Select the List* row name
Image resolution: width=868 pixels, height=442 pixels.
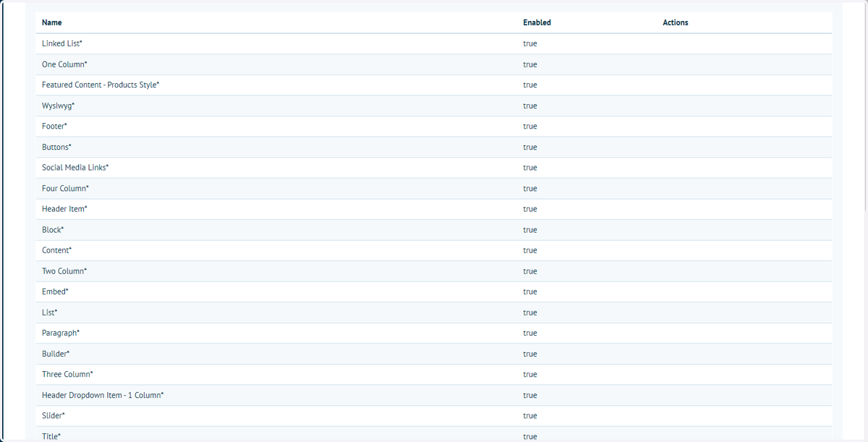pos(49,312)
